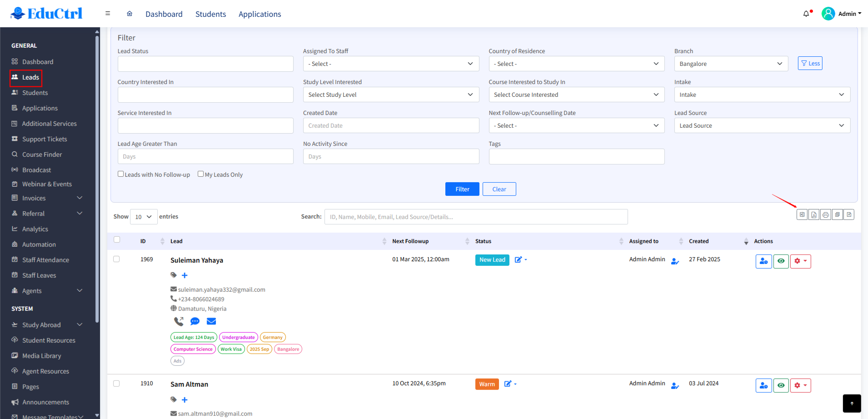Open the Branch dropdown showing Bangalore
Screen dimensions: 868x419
click(x=730, y=64)
